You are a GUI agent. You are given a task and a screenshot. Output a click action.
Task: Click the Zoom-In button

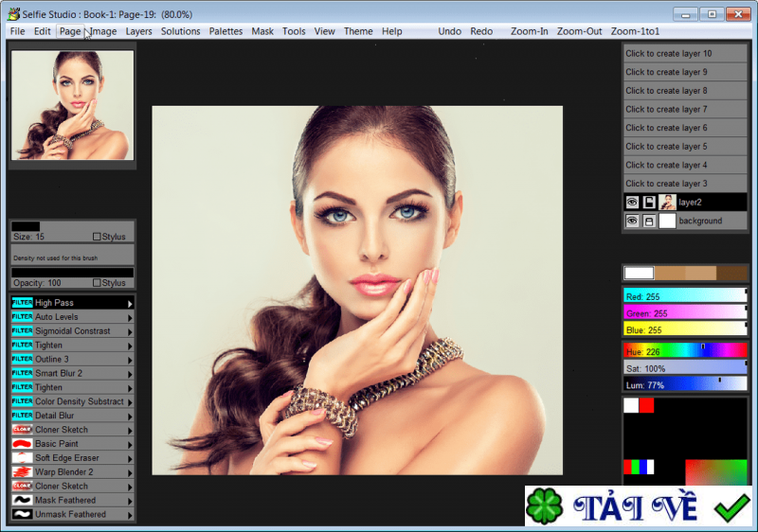click(x=529, y=31)
